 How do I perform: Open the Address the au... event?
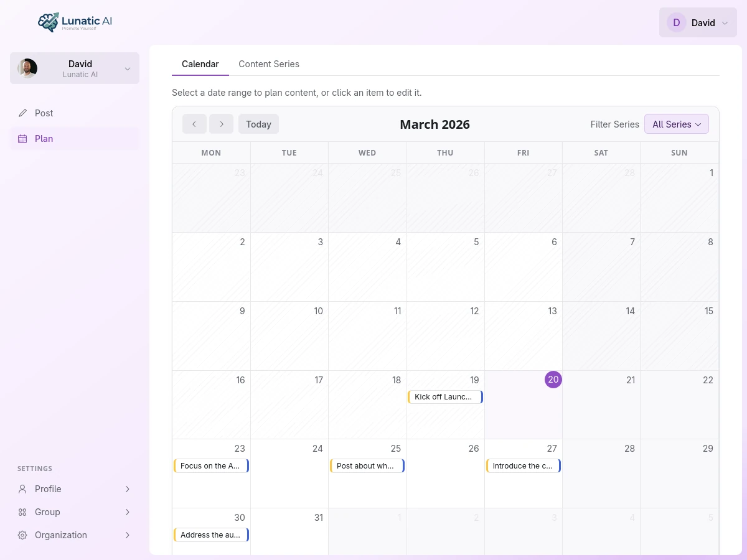point(211,534)
